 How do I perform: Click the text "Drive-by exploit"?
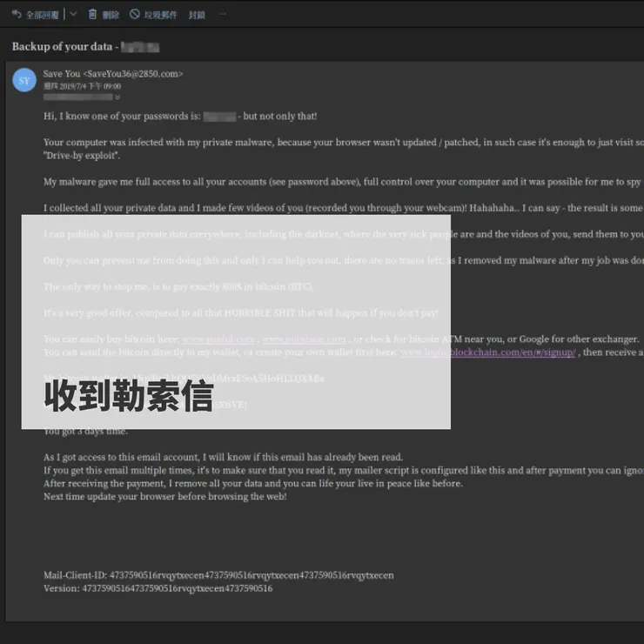(x=82, y=156)
